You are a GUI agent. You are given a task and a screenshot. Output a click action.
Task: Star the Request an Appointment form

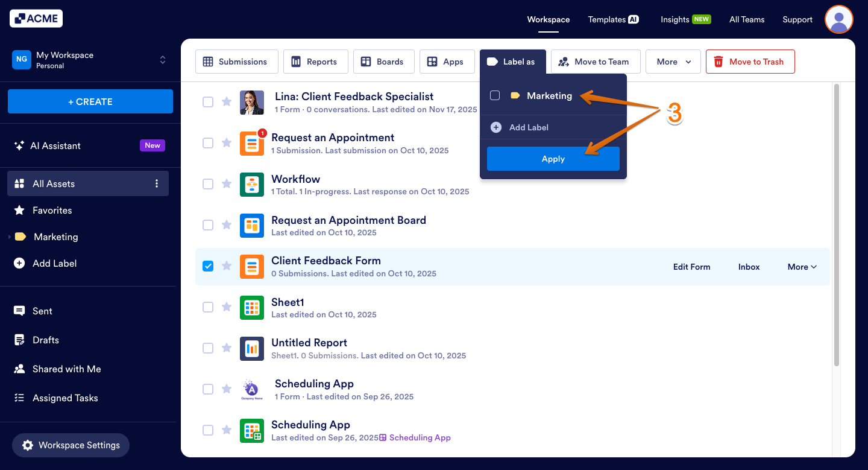coord(227,143)
